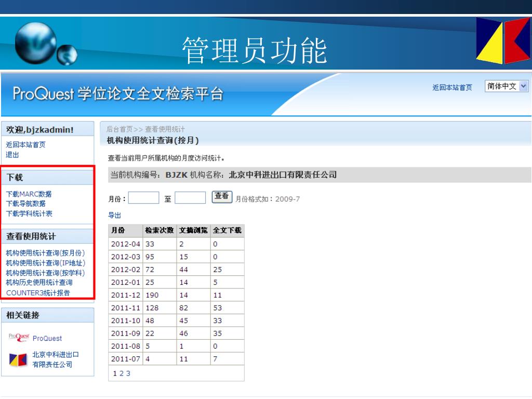
Task: Click the ProQuest logo icon in related links
Action: click(19, 337)
